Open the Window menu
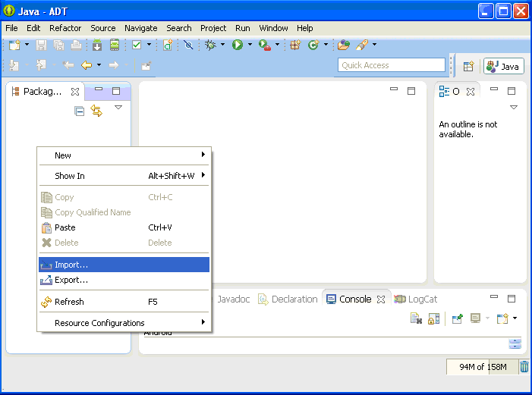The height and width of the screenshot is (395, 532). point(273,28)
